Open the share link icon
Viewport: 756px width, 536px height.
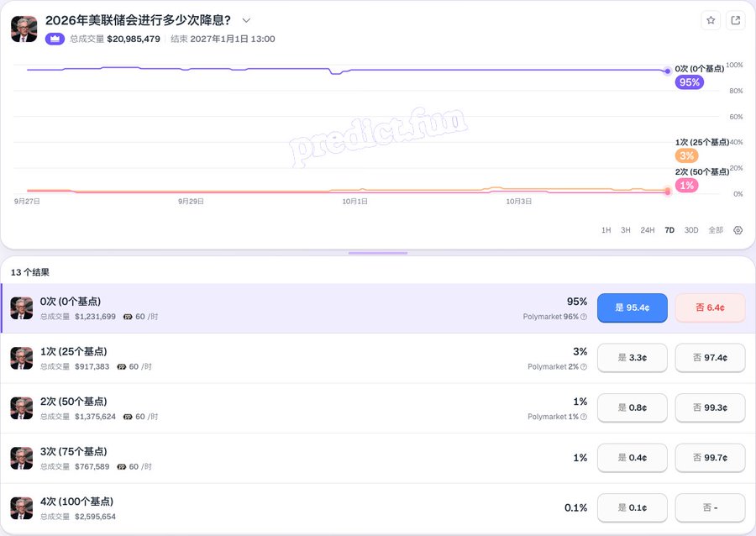(x=736, y=20)
